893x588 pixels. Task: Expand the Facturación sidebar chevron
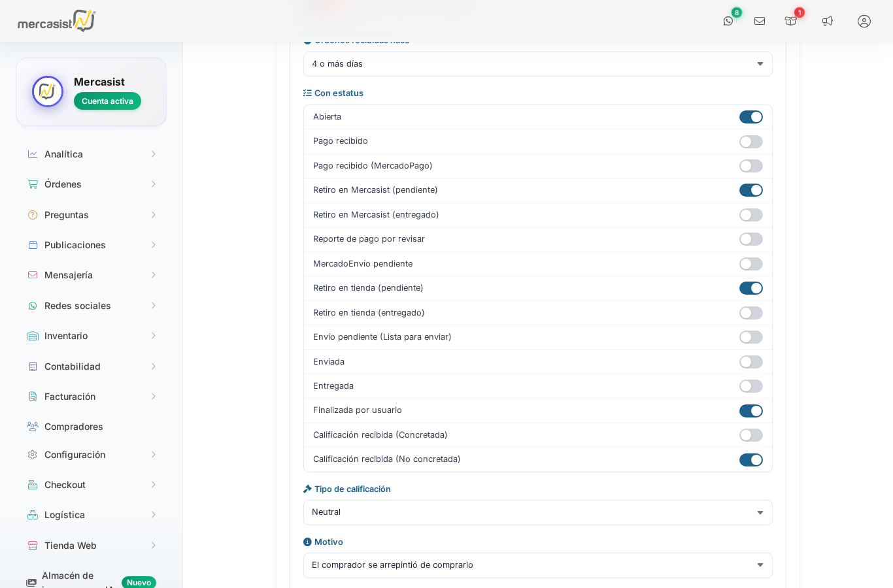pos(154,397)
